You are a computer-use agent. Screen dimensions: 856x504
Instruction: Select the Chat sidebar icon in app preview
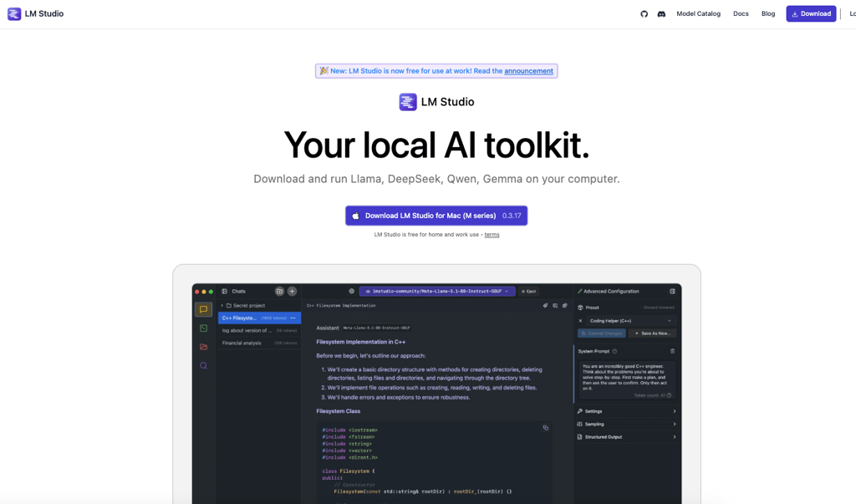tap(204, 309)
